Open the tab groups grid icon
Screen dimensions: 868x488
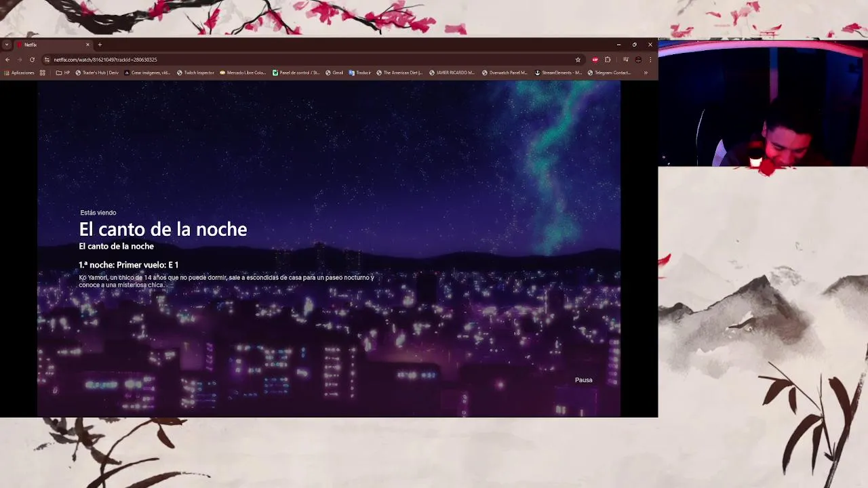42,73
